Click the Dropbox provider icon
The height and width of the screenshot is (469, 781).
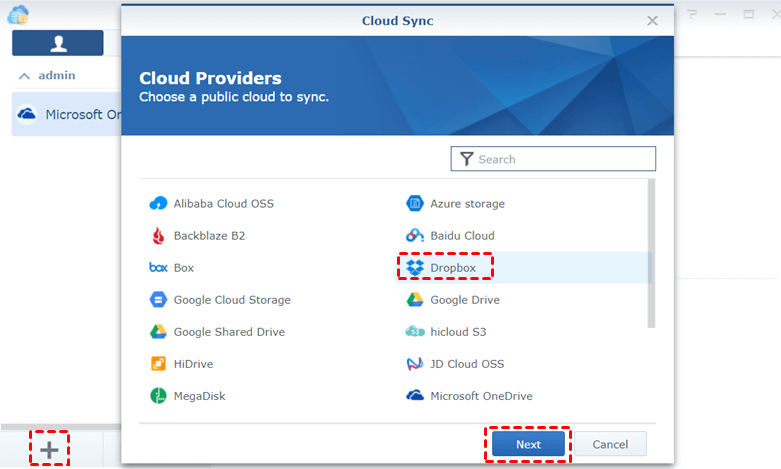[x=415, y=268]
